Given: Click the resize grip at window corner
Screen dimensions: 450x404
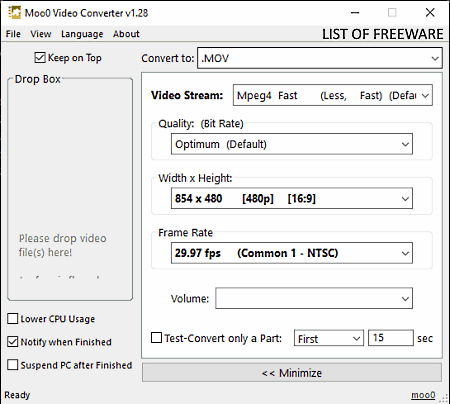Looking at the screenshot, I should click(x=444, y=398).
